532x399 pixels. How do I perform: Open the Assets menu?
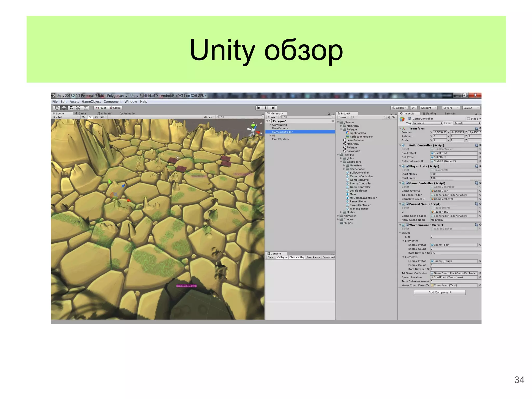click(74, 102)
